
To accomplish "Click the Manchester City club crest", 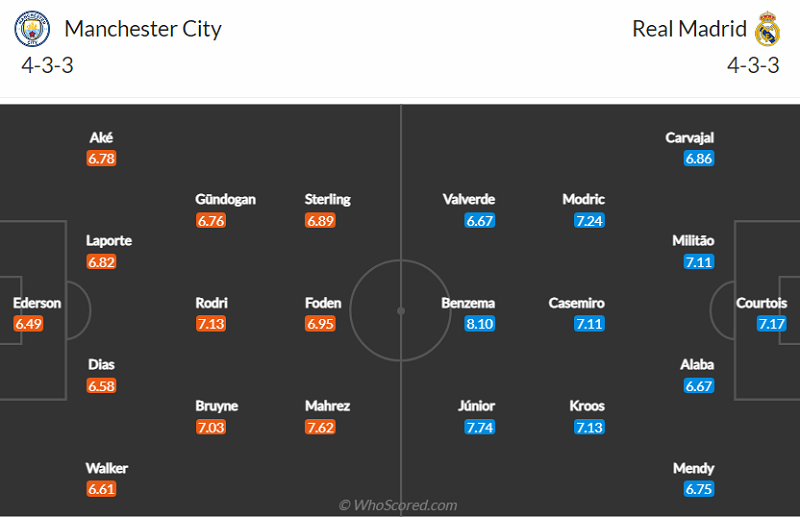I will point(32,29).
